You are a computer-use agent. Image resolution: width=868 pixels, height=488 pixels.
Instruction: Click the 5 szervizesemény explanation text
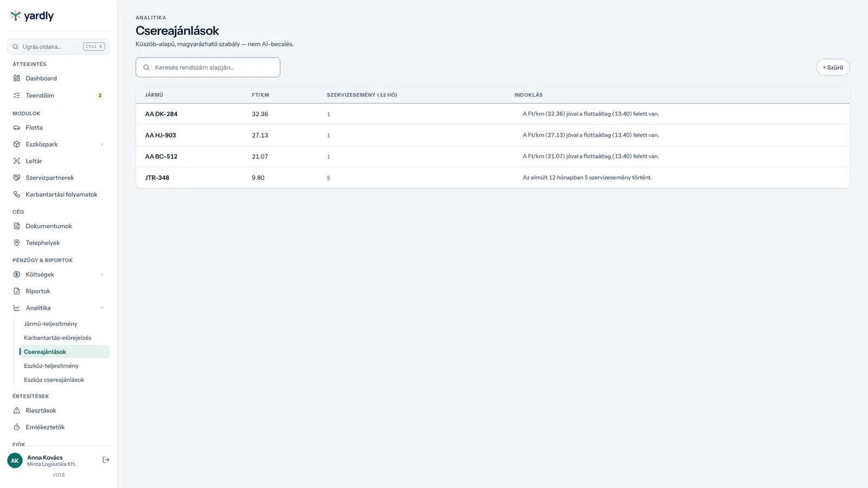point(588,177)
